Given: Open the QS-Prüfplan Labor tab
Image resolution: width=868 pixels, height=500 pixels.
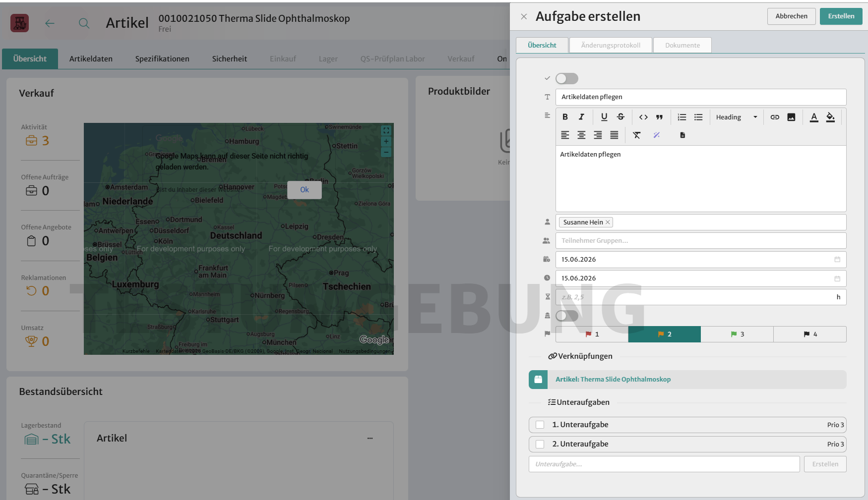Looking at the screenshot, I should pos(393,58).
